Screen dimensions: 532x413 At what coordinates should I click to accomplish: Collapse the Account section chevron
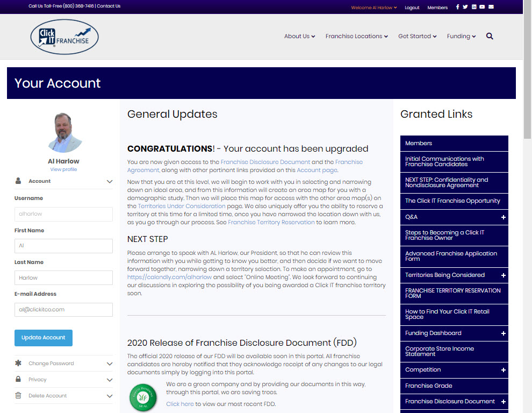coord(110,181)
